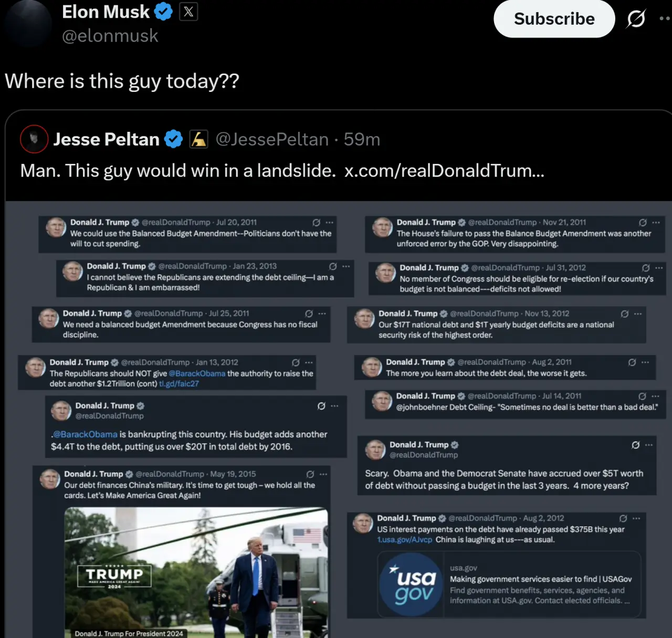Screen dimensions: 672x638
Task: Open the tl.gd/faic27 link
Action: coord(179,384)
